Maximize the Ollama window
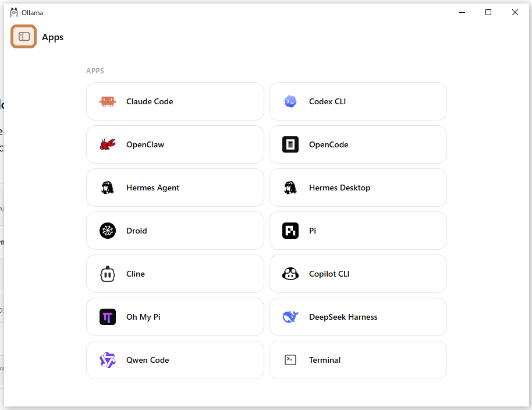The height and width of the screenshot is (410, 532). coord(488,13)
